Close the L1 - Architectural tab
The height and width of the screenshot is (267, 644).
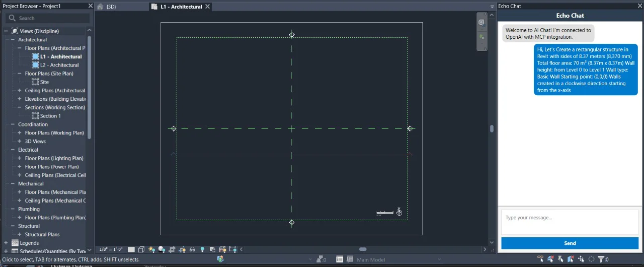coord(207,7)
